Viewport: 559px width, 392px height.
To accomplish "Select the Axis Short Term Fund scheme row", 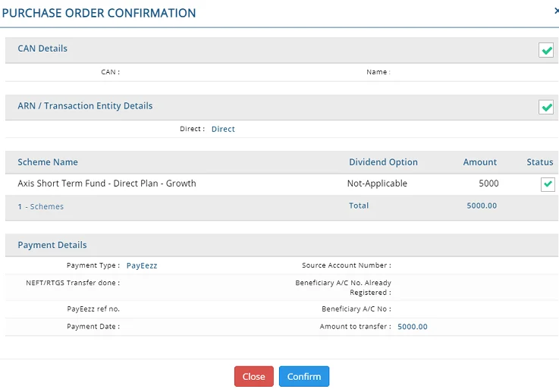I will [107, 183].
